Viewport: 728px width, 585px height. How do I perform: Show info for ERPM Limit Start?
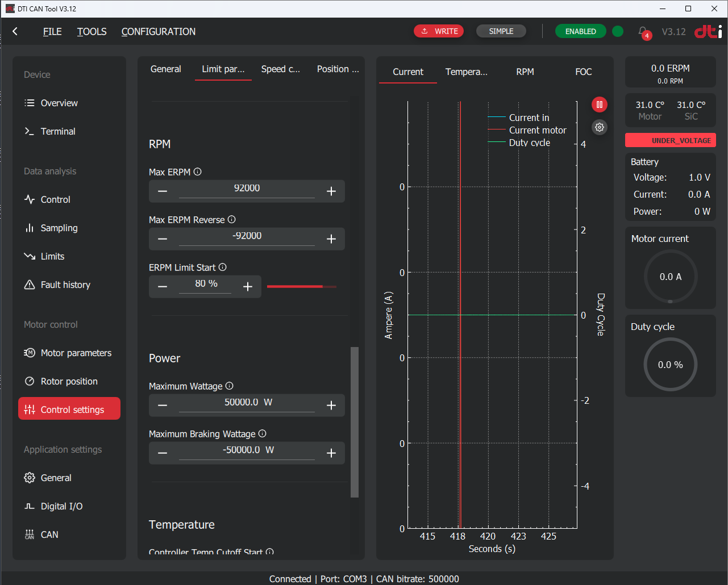point(223,267)
